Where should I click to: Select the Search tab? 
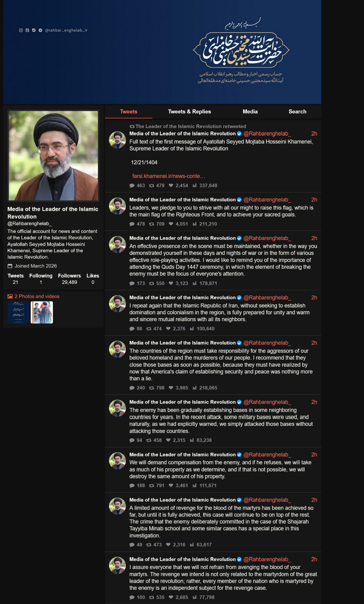coord(297,112)
